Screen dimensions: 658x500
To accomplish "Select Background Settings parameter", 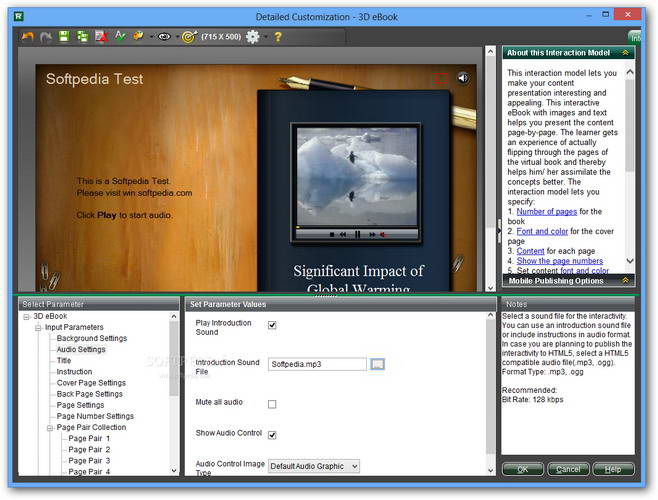I will (x=92, y=339).
